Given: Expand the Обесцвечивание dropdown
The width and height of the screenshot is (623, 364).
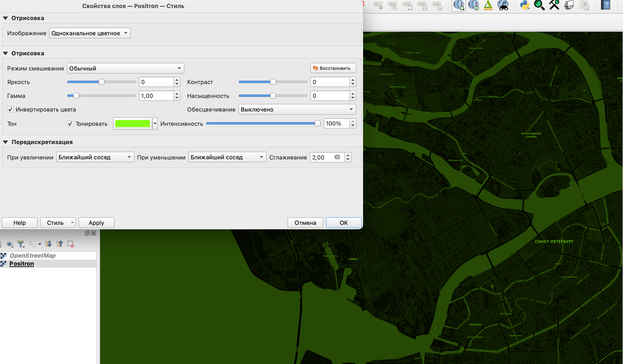Looking at the screenshot, I should click(297, 109).
